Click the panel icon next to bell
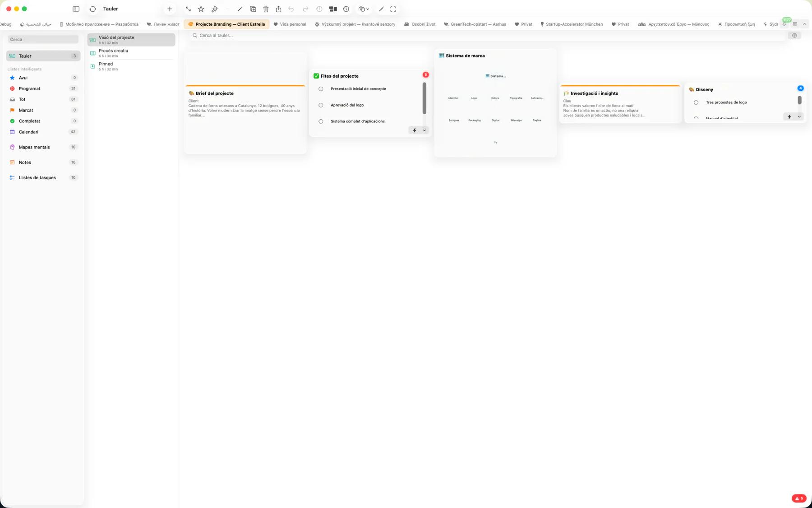 coord(795,24)
